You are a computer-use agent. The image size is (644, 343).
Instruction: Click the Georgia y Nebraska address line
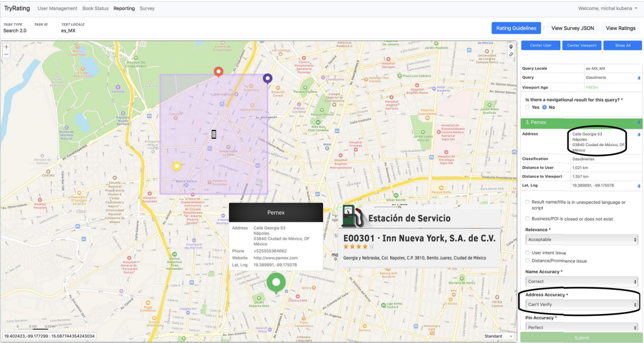(x=415, y=258)
